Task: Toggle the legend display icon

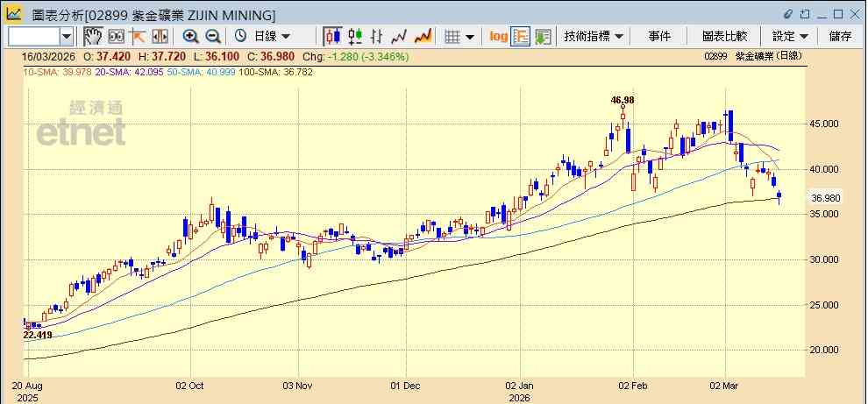Action: pyautogui.click(x=521, y=37)
